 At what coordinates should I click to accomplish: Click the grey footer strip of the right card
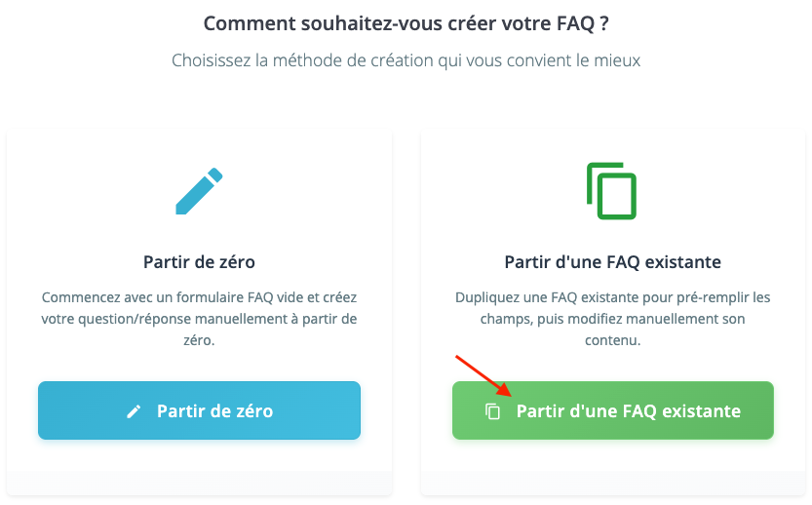pos(612,484)
